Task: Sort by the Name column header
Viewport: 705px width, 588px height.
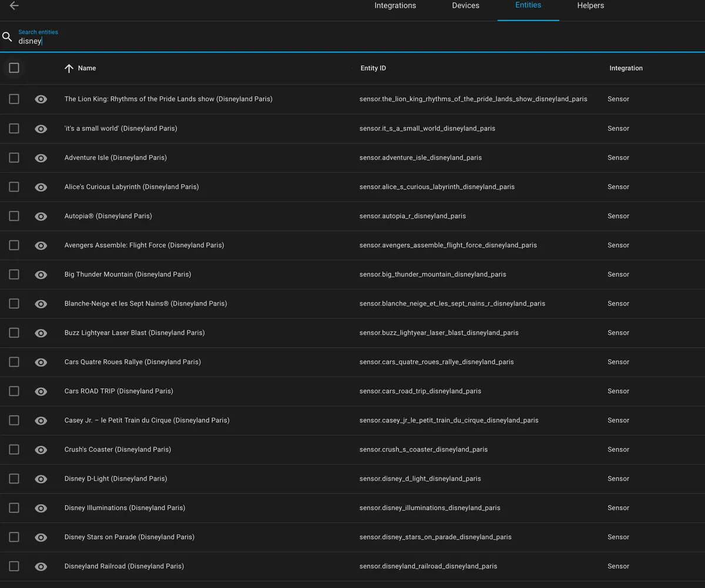Action: pos(87,68)
